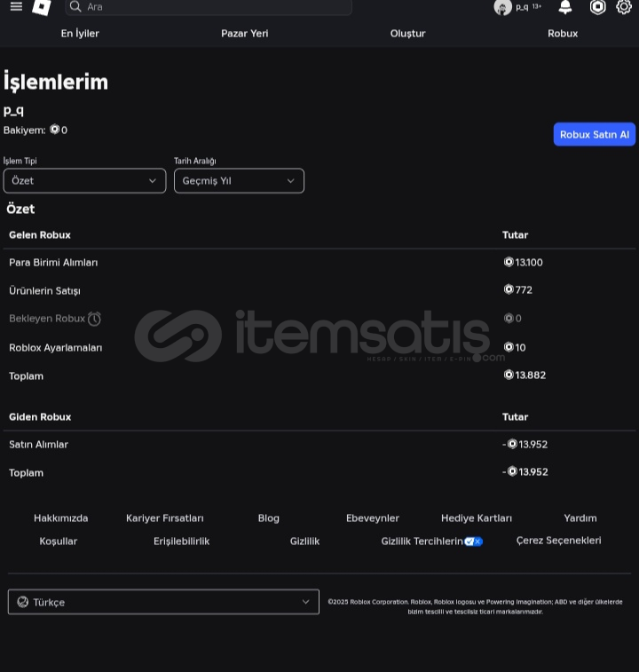Open the hamburger navigation menu
The image size is (639, 672).
(16, 6)
